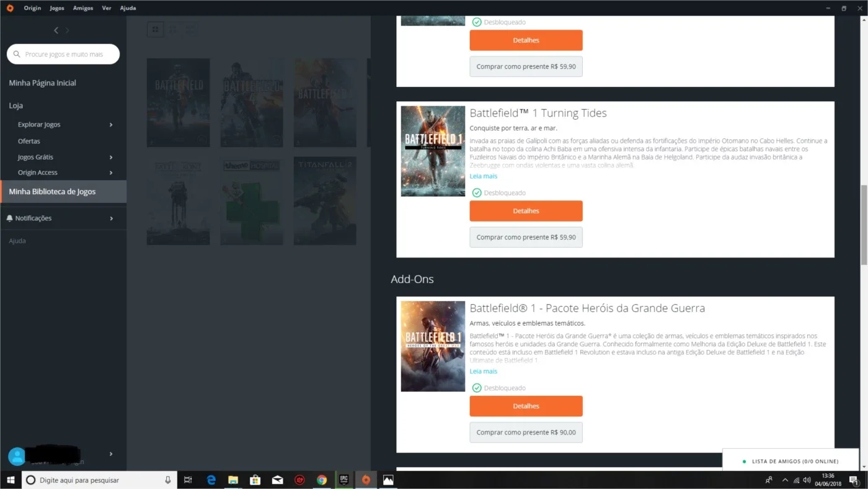Expand Explorar Jogos submenu arrow
This screenshot has width=868, height=489.
111,125
